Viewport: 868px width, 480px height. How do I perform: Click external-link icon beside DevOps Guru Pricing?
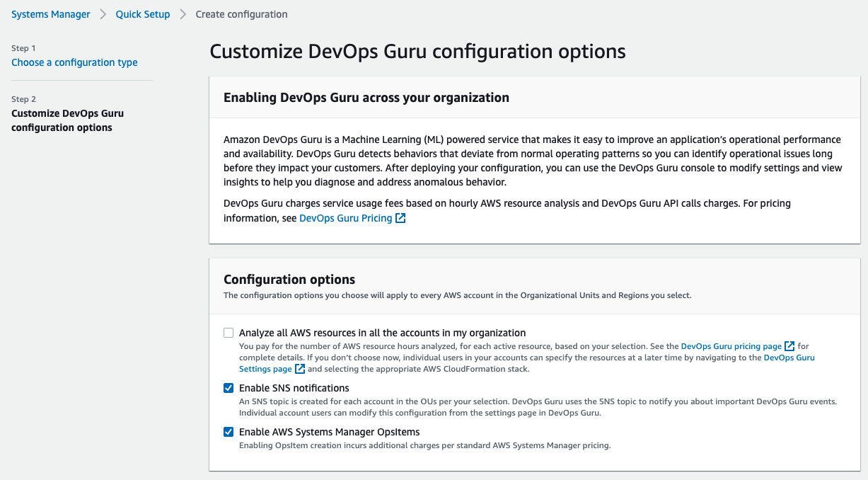tap(400, 218)
